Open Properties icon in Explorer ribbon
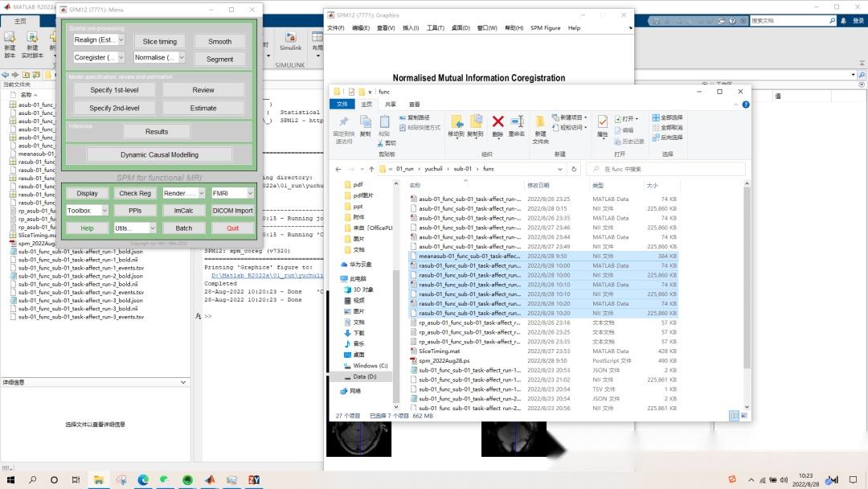The width and height of the screenshot is (868, 489). pos(603,121)
